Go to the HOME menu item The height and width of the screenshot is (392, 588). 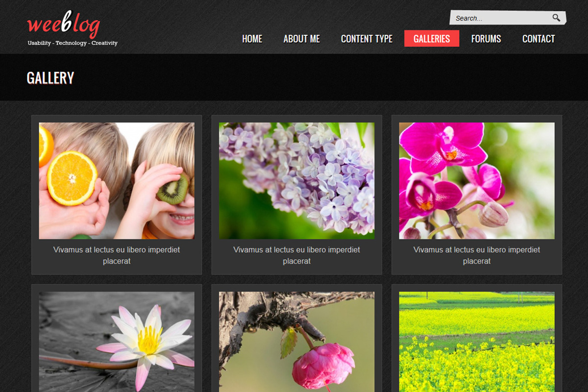[x=252, y=39]
